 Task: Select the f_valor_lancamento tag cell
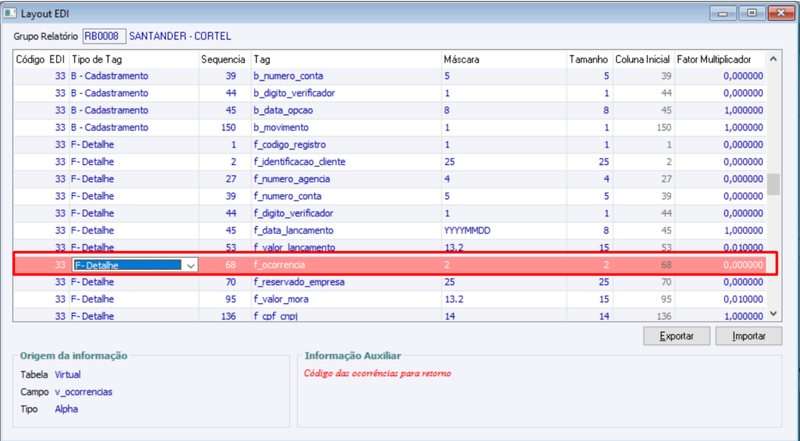[x=346, y=246]
